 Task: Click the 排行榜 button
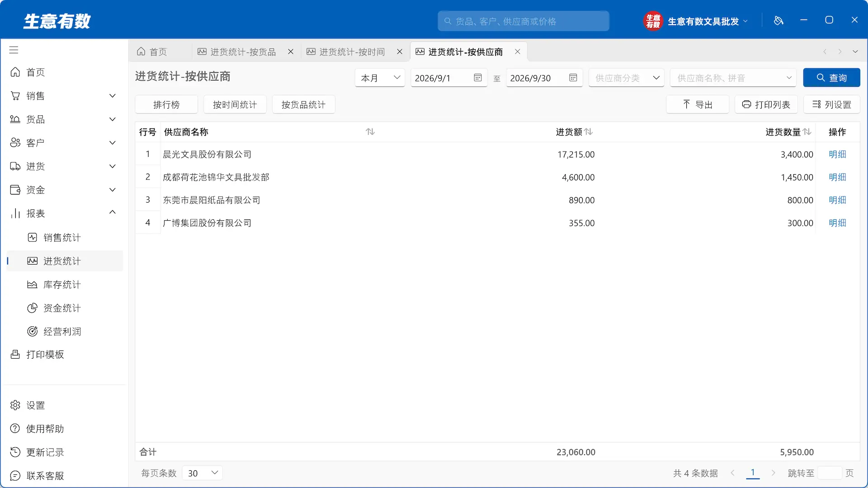[x=166, y=104]
